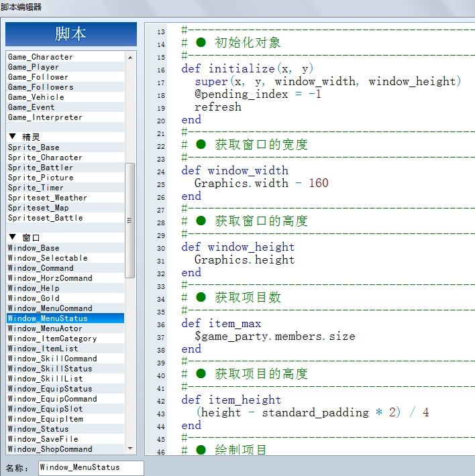Select Spriteset_Weather script
The height and width of the screenshot is (476, 475).
coord(65,197)
